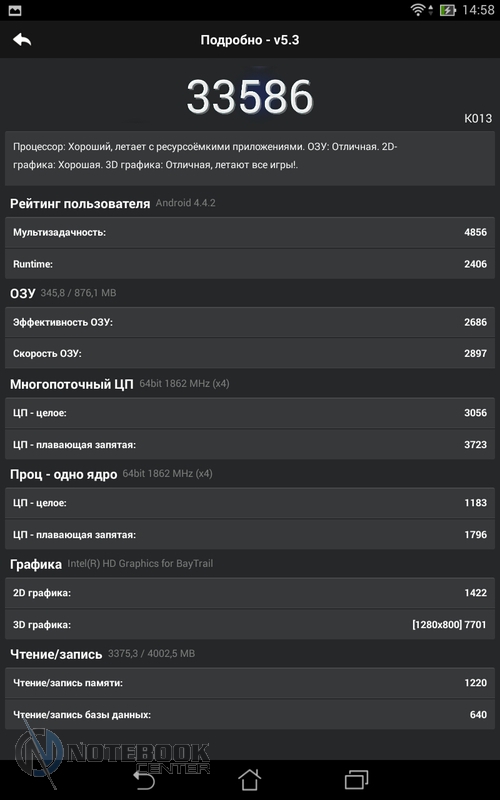Tap the K013 device model label
This screenshot has height=800, width=500.
click(478, 118)
